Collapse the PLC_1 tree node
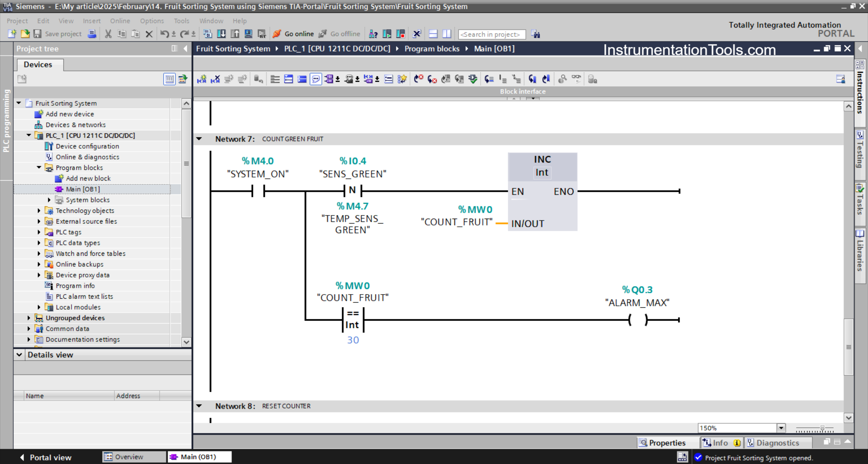 (29, 135)
